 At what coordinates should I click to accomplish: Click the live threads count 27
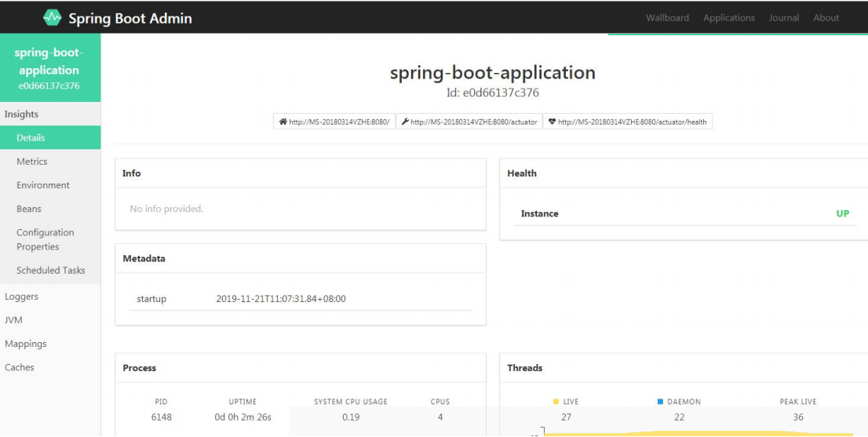coord(566,417)
